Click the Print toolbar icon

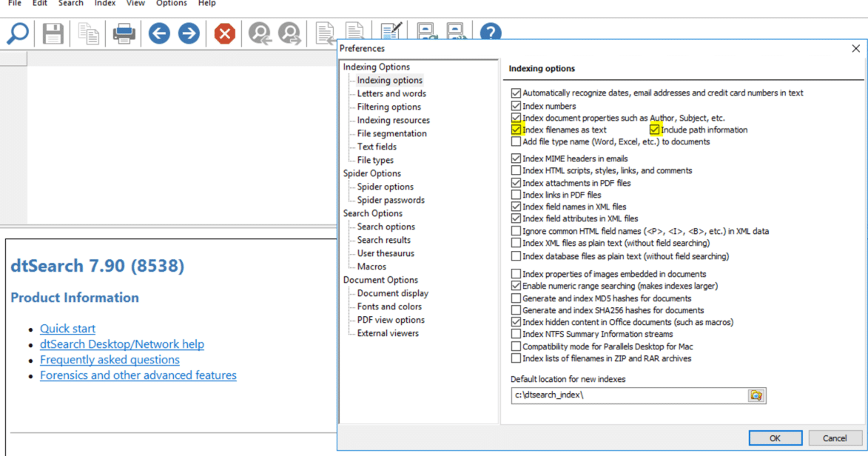[x=124, y=33]
